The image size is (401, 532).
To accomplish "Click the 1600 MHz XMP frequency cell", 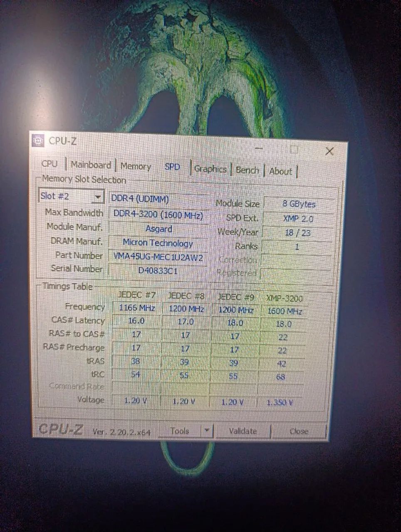I will click(x=285, y=311).
